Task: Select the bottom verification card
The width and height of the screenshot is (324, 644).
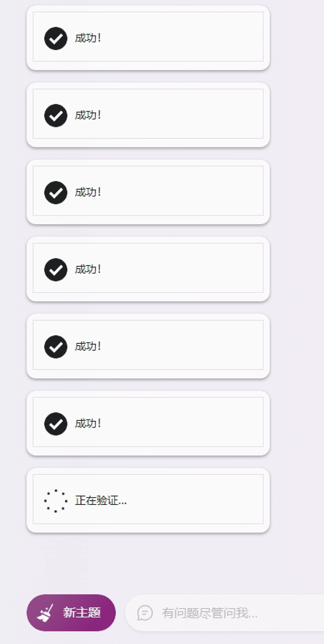Action: [148, 500]
